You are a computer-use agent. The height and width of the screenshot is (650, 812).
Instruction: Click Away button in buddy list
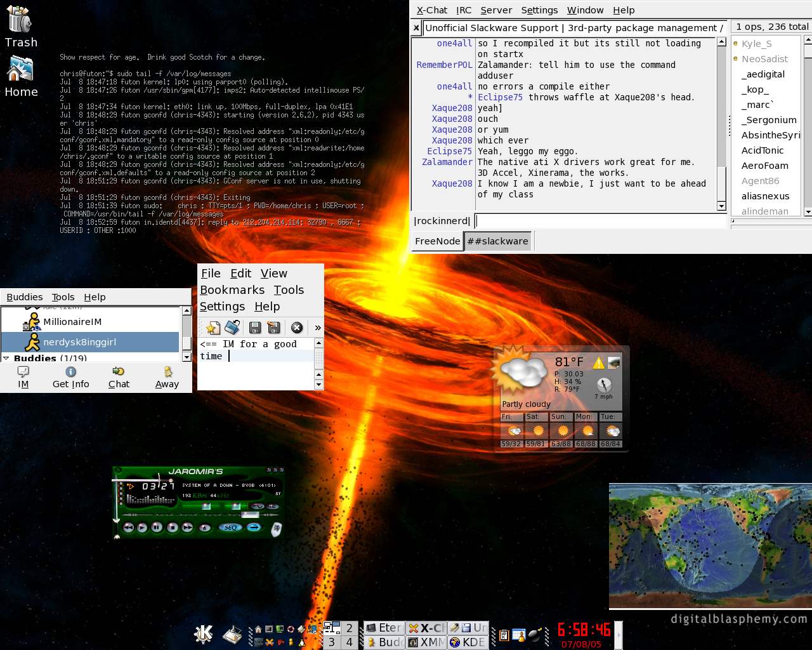click(x=167, y=377)
